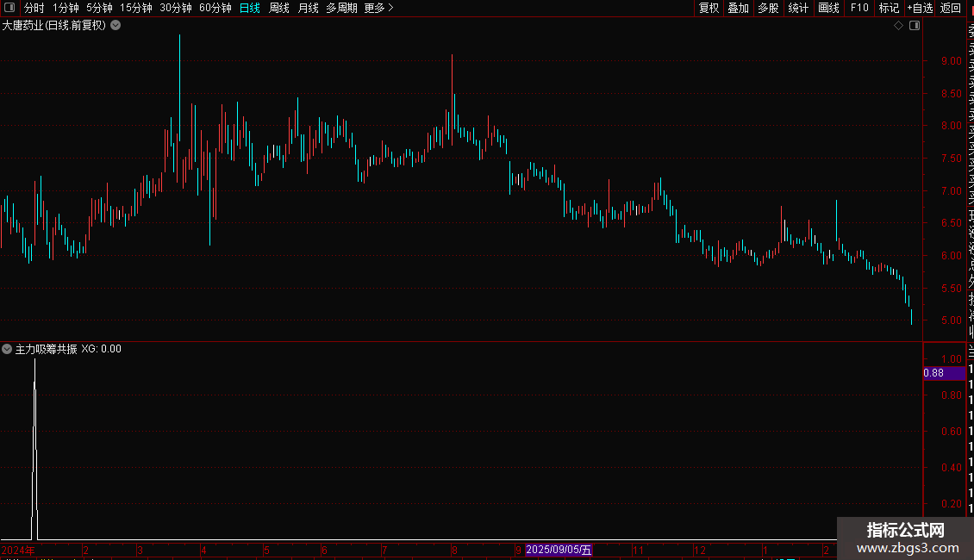
Task: Click the 8.50 price label
Action: [x=951, y=93]
